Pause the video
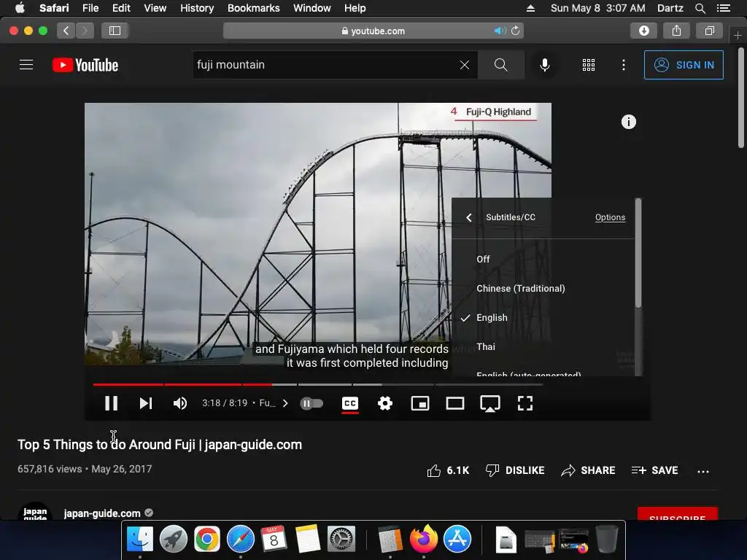 [x=111, y=403]
